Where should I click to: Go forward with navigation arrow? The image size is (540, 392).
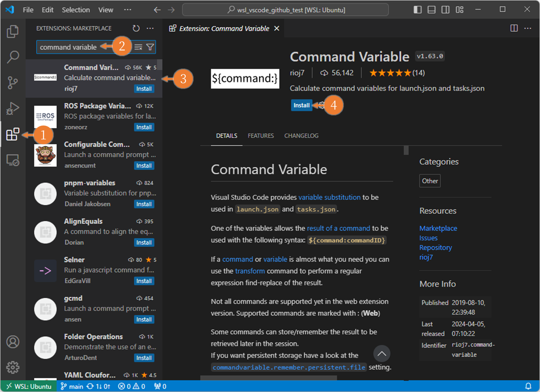tap(171, 10)
